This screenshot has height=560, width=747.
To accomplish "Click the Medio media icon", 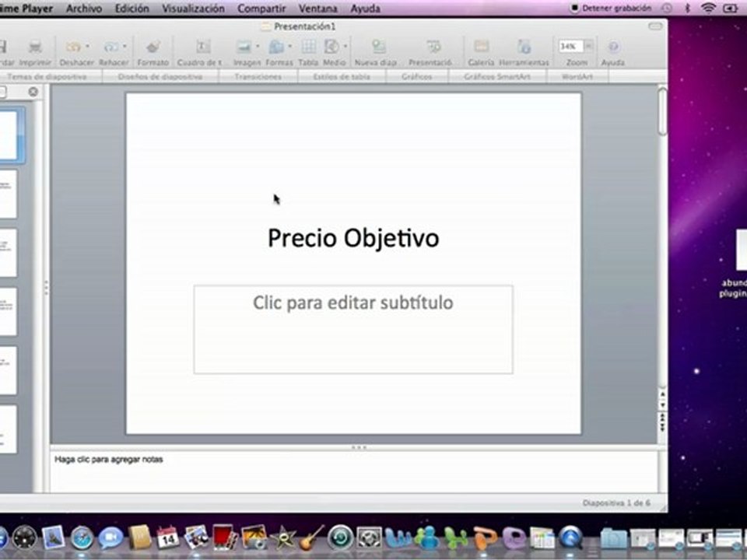I will pyautogui.click(x=331, y=47).
